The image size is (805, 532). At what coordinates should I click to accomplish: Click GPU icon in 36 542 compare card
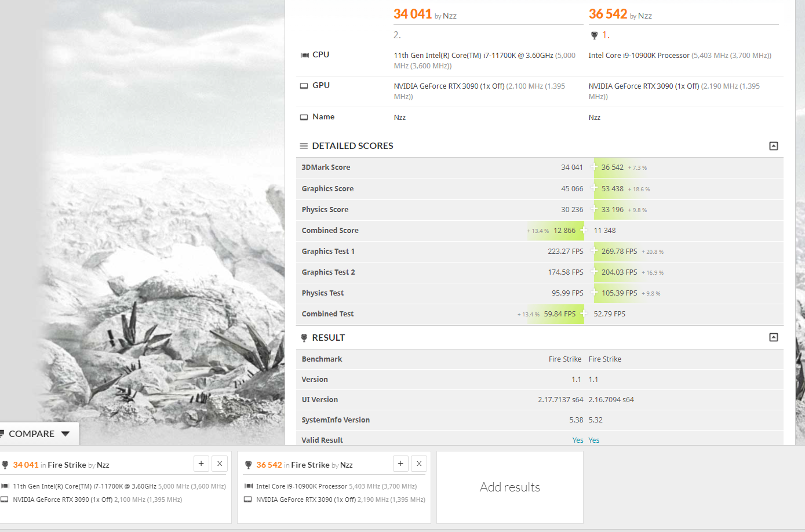pyautogui.click(x=248, y=500)
